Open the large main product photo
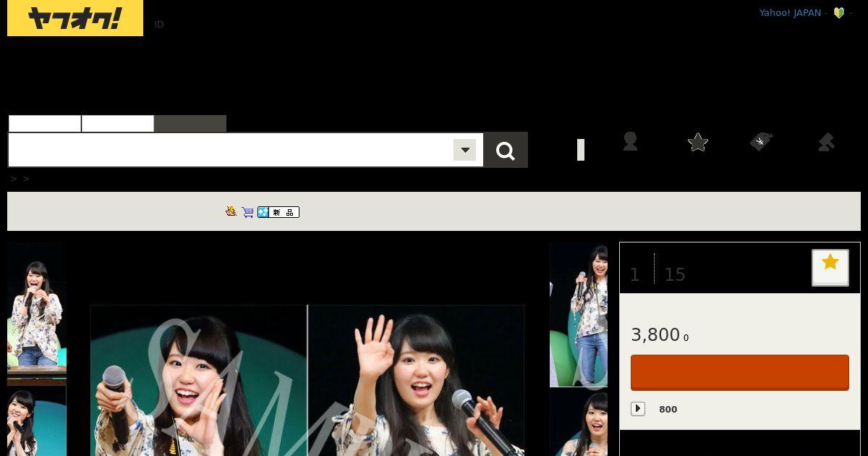 click(307, 381)
